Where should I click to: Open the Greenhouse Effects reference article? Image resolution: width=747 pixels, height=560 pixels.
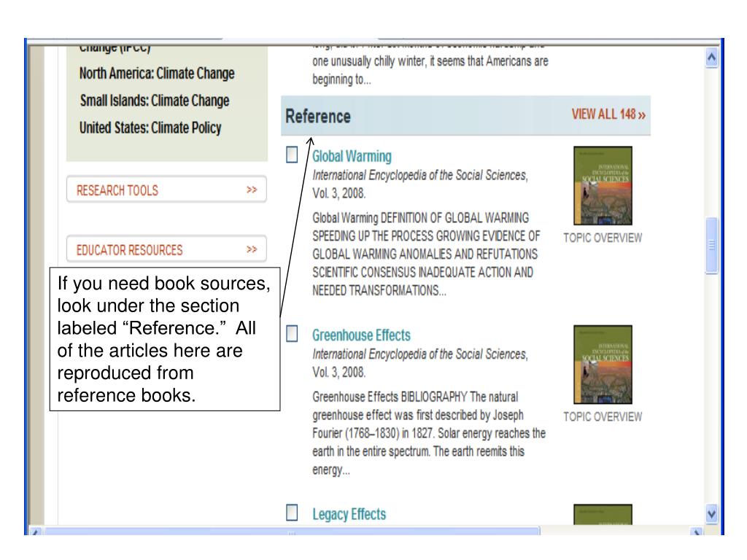coord(361,335)
